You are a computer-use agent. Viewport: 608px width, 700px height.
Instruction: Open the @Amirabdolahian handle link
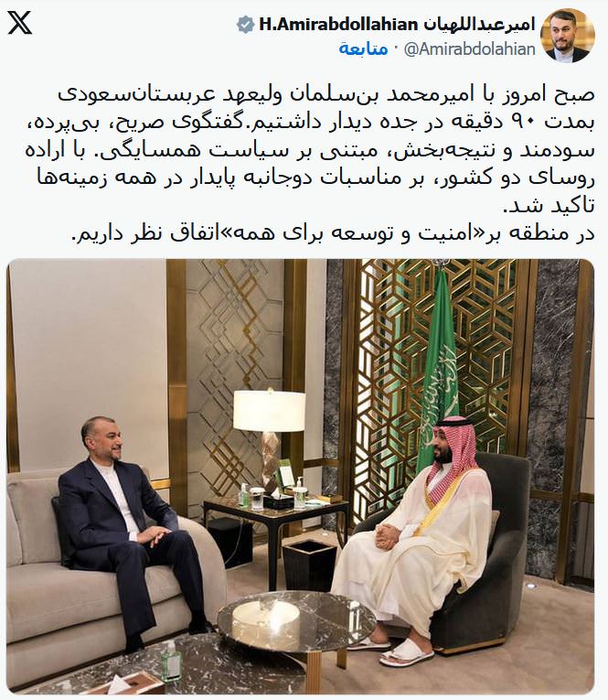469,48
